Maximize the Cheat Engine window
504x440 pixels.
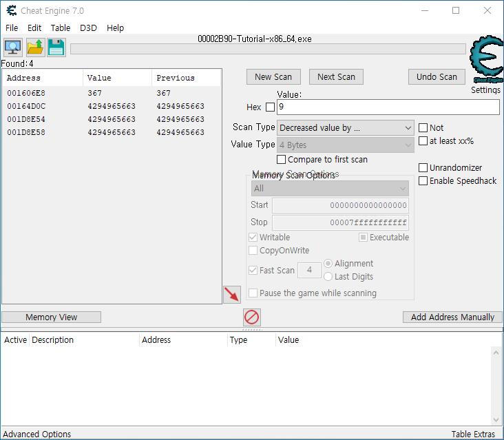(x=456, y=10)
